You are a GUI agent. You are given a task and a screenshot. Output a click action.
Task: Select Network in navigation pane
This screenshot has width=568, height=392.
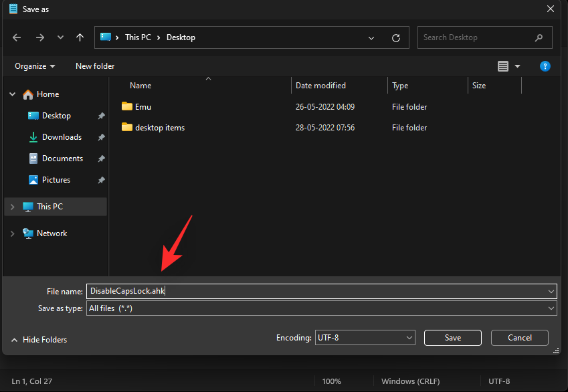pyautogui.click(x=52, y=233)
